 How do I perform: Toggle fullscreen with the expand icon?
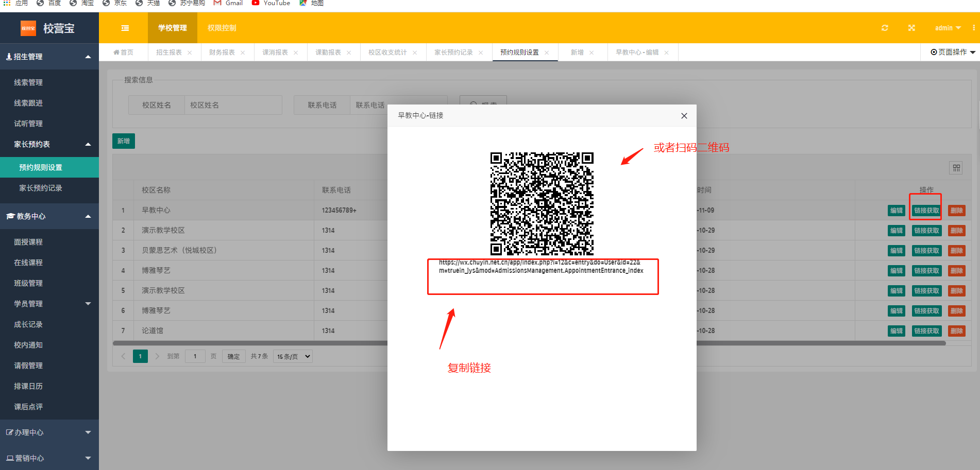pyautogui.click(x=911, y=28)
